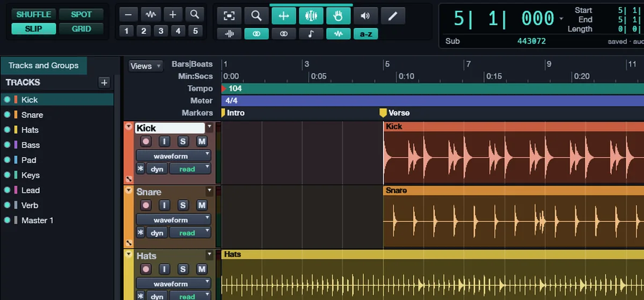The image size is (644, 300).
Task: Open Kick track waveform view dropdown
Action: 173,156
